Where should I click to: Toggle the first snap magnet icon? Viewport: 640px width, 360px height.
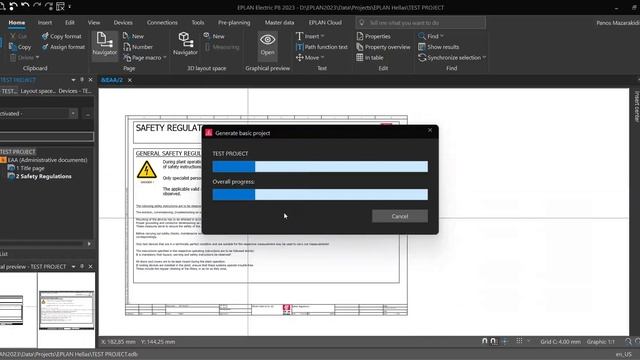[x=484, y=341]
